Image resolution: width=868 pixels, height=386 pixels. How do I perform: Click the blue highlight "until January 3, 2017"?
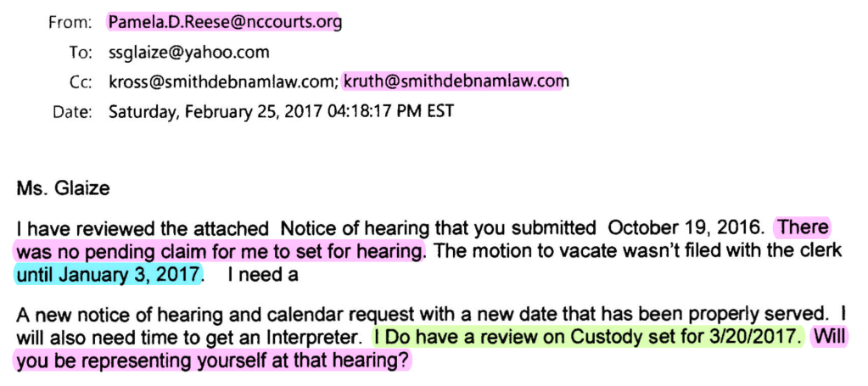point(109,274)
